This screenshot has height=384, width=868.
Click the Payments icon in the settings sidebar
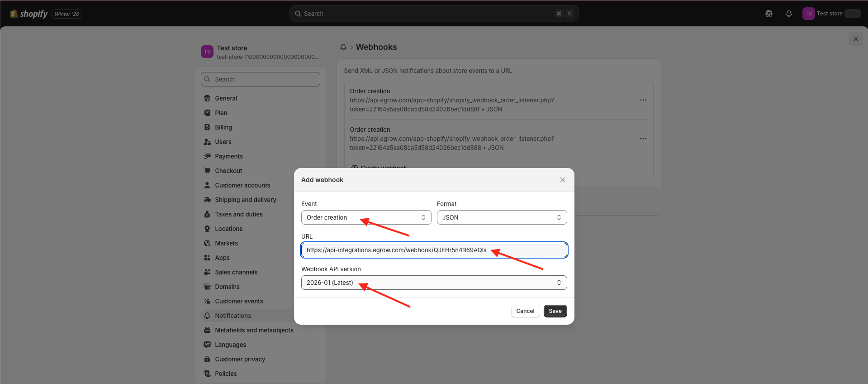(x=207, y=156)
